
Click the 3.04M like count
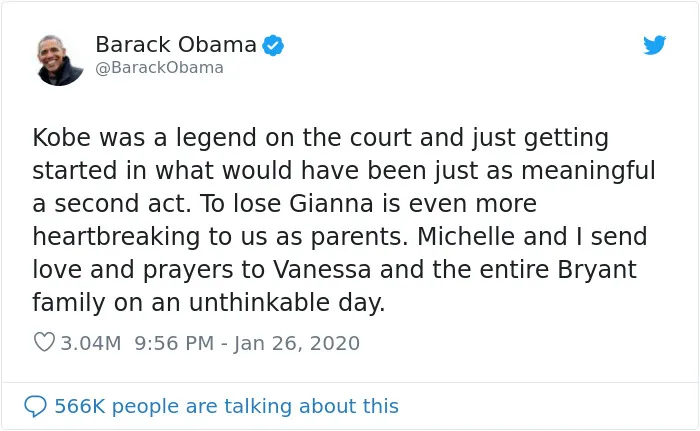click(x=91, y=343)
